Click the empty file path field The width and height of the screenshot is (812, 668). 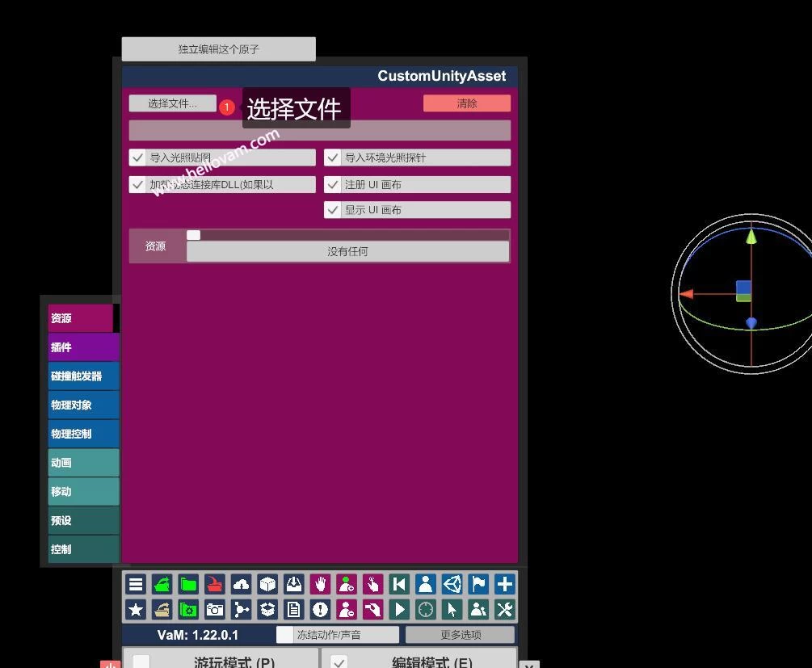[319, 130]
